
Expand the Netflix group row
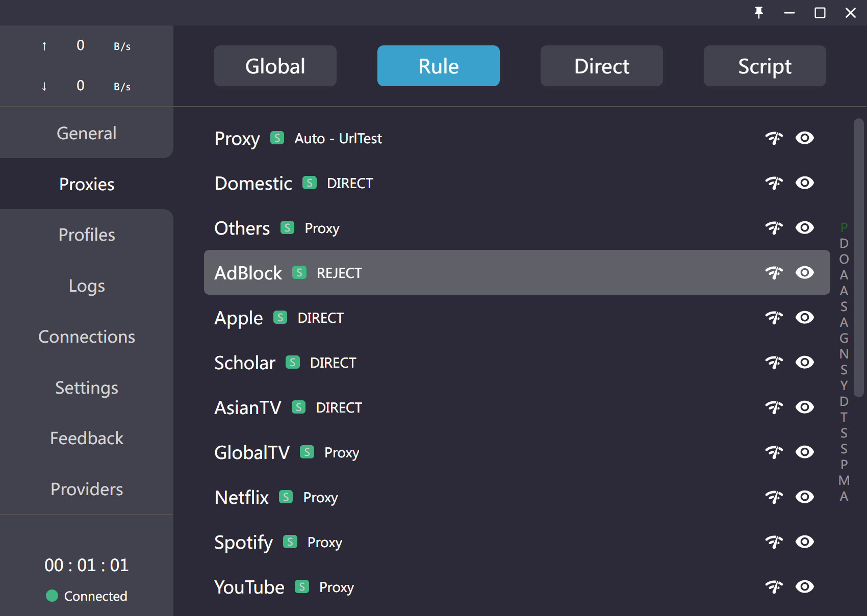pos(517,497)
